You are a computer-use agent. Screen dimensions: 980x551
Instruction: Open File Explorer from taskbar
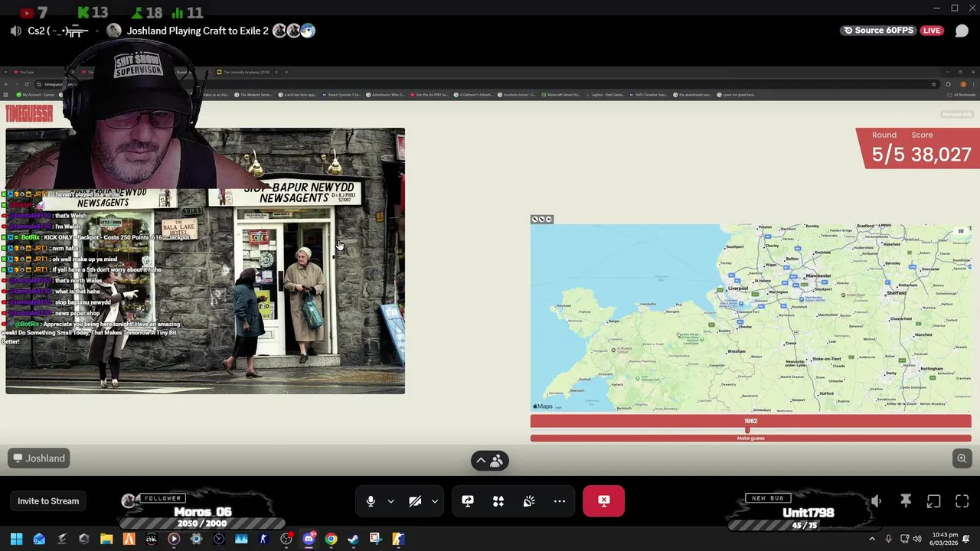[106, 539]
